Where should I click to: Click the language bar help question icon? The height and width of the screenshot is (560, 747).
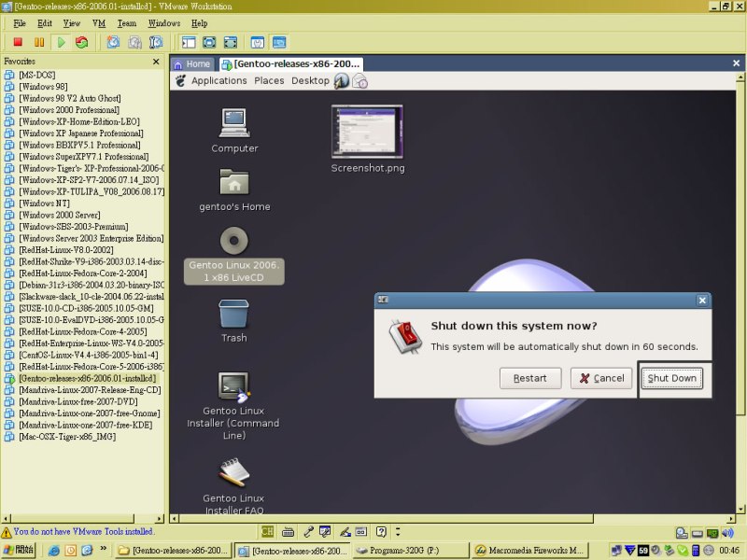(381, 531)
